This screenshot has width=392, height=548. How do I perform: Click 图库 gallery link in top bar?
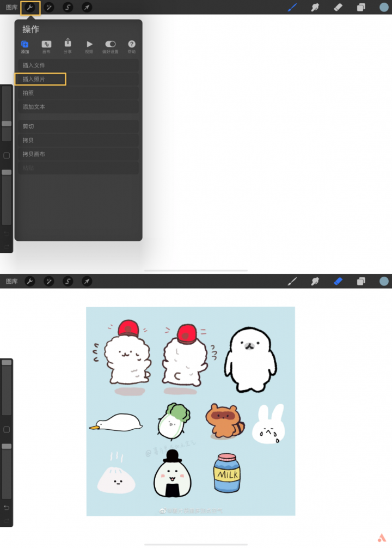coord(11,7)
